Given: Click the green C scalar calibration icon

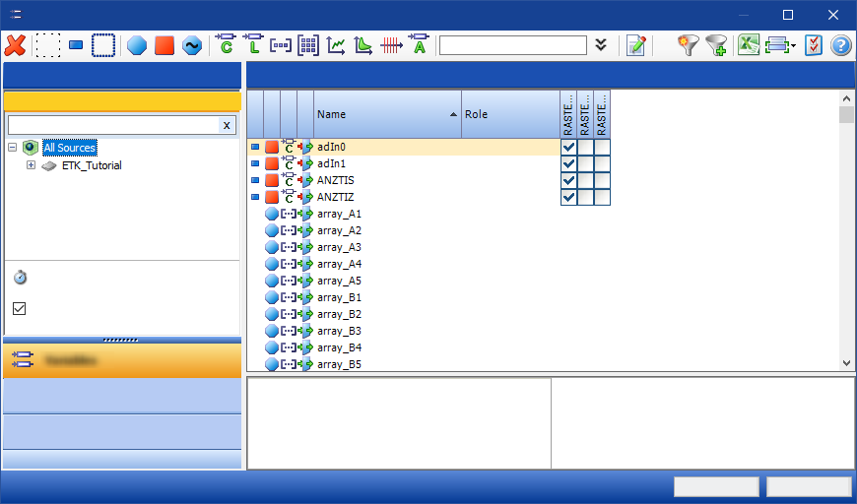Looking at the screenshot, I should (226, 44).
